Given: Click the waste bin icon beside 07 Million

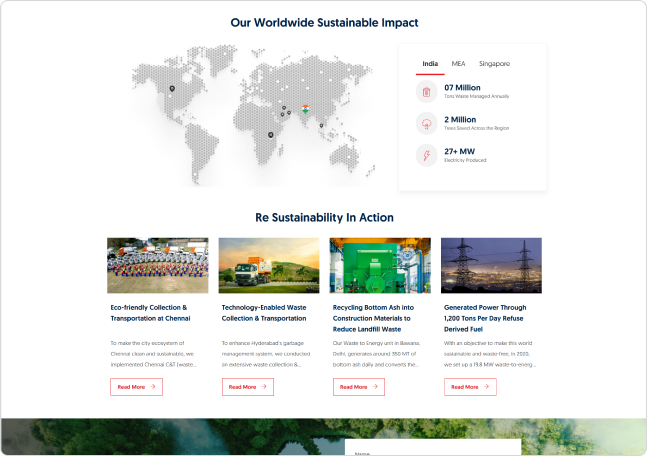Looking at the screenshot, I should coord(426,92).
